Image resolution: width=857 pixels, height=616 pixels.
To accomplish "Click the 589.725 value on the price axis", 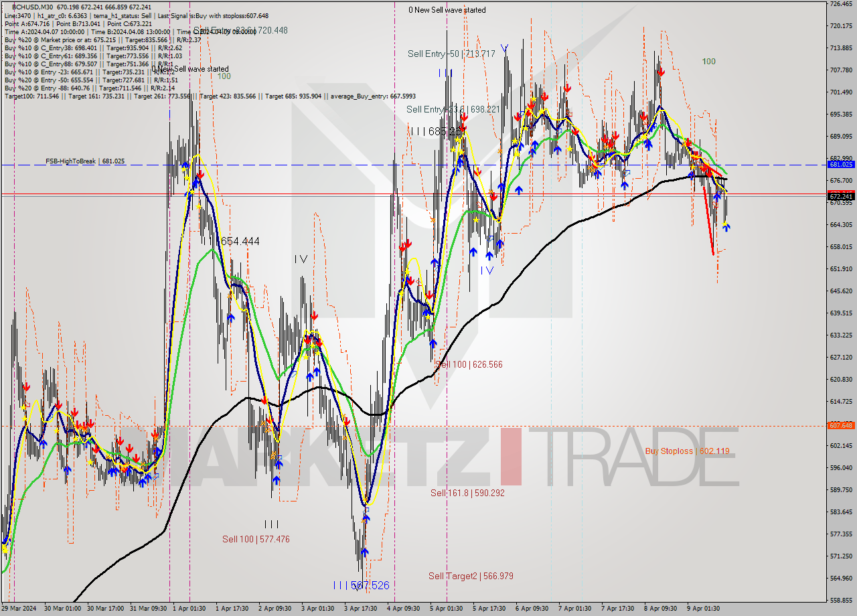I will point(841,490).
